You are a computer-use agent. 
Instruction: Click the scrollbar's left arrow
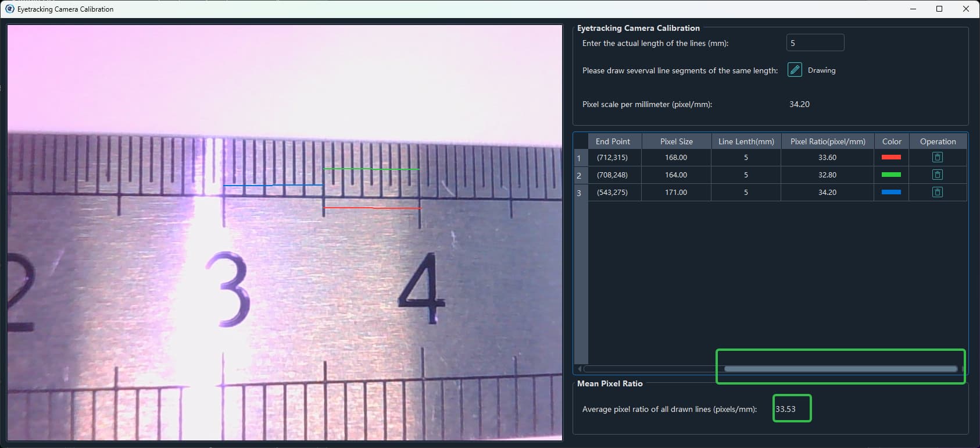click(x=580, y=369)
